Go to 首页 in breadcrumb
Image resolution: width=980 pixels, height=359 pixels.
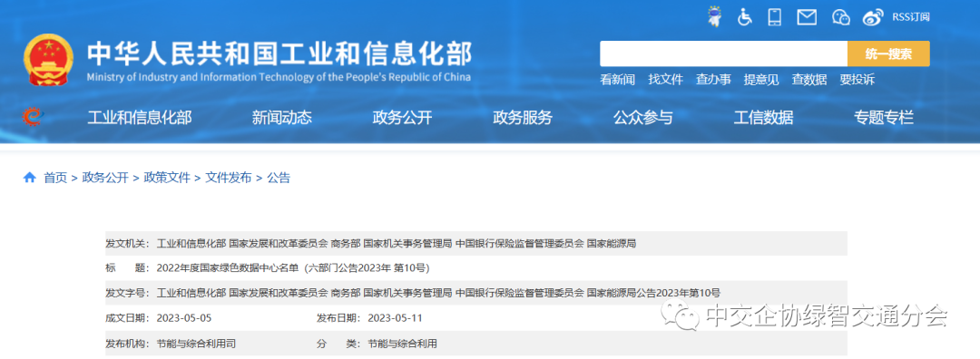pyautogui.click(x=55, y=178)
